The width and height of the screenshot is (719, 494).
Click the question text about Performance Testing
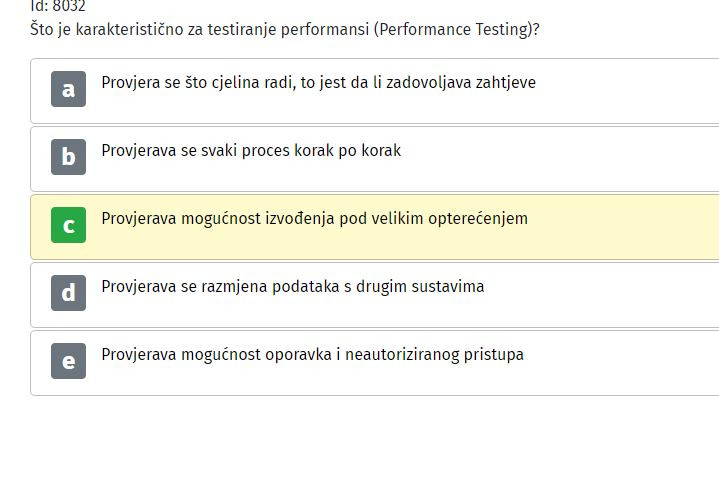285,29
